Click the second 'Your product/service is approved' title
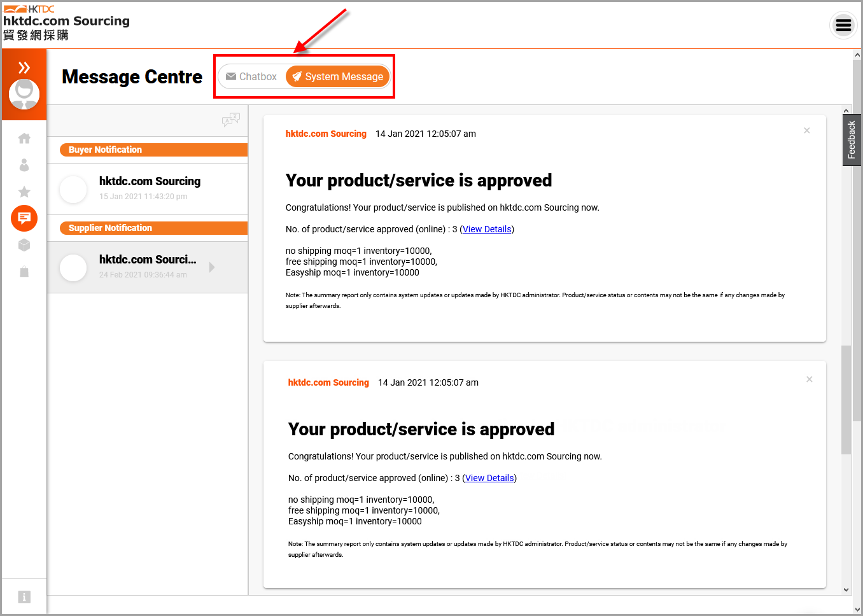 coord(421,430)
